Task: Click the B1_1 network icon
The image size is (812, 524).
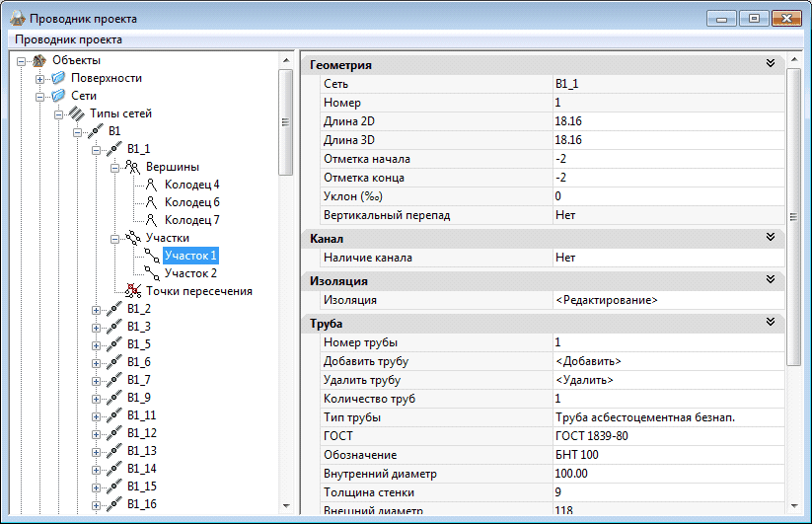Action: [x=114, y=149]
